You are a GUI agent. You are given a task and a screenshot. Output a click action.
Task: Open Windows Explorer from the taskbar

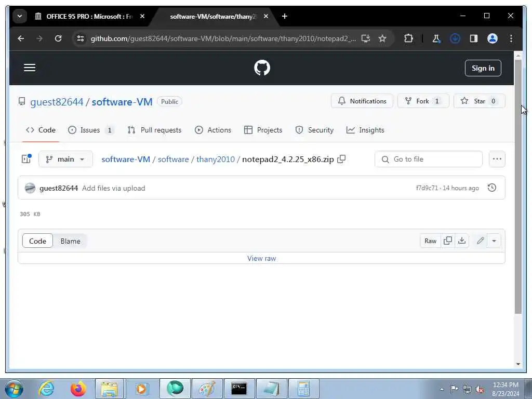point(110,389)
